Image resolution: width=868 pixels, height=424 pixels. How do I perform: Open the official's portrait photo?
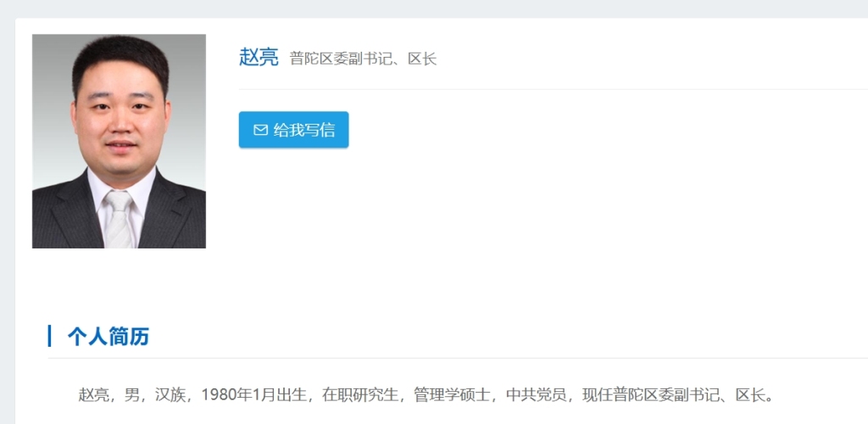119,141
